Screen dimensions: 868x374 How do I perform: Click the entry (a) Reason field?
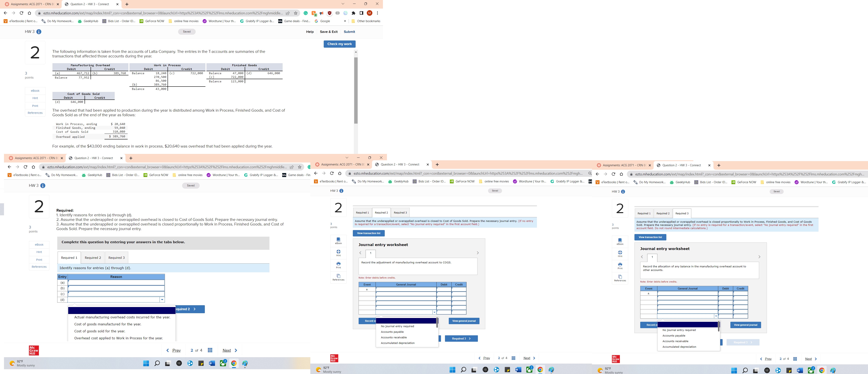click(x=116, y=282)
